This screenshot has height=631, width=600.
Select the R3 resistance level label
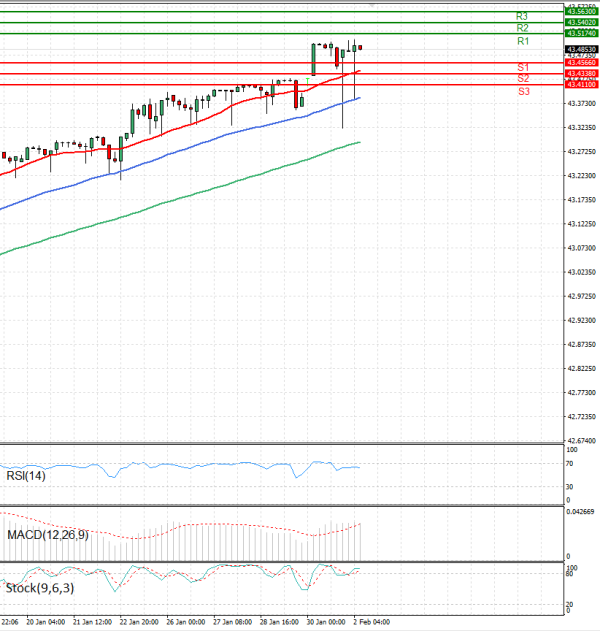point(522,17)
